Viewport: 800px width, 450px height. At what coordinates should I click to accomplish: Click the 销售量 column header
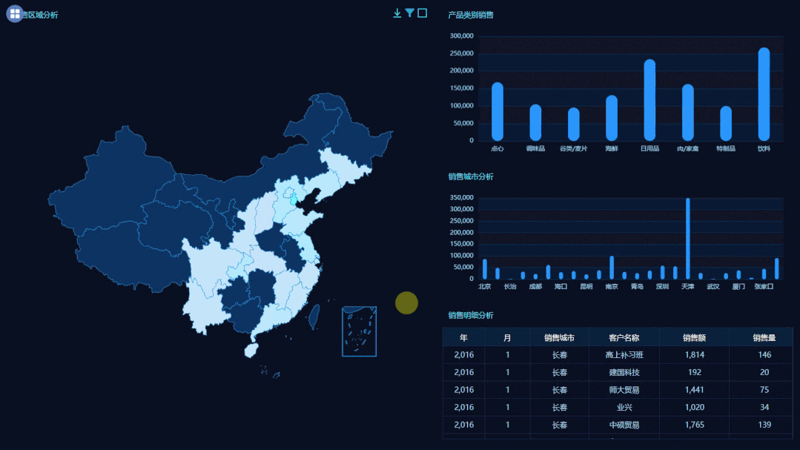tap(764, 338)
